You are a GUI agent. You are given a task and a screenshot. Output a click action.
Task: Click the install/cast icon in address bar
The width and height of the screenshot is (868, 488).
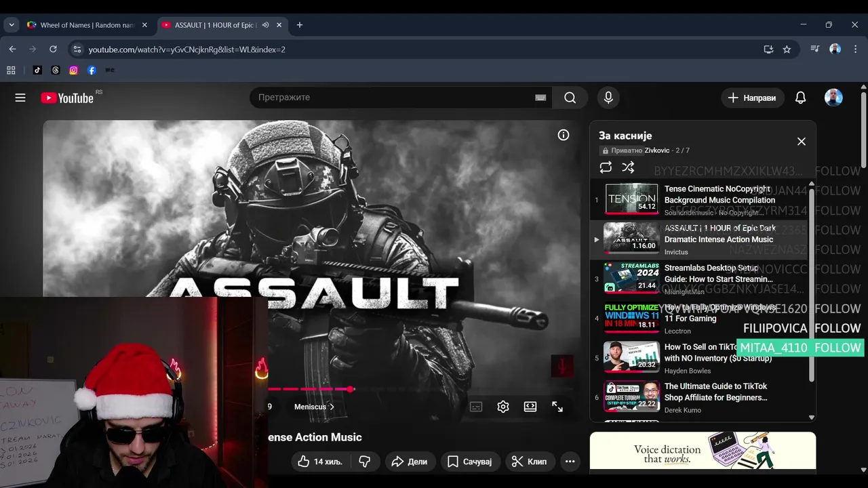[768, 49]
